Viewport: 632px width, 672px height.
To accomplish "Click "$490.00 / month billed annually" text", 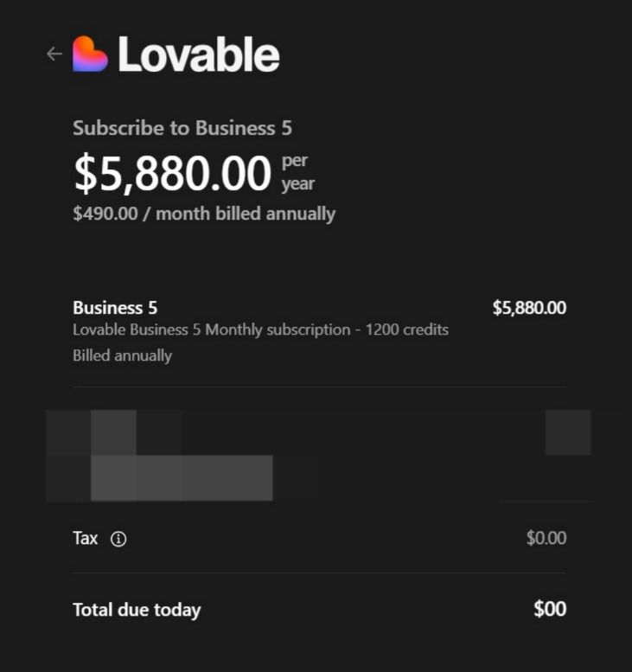I will tap(204, 214).
